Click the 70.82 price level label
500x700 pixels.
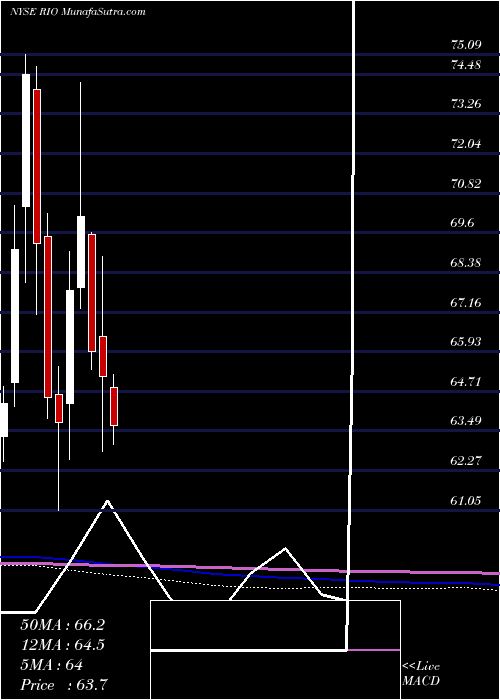click(x=466, y=183)
